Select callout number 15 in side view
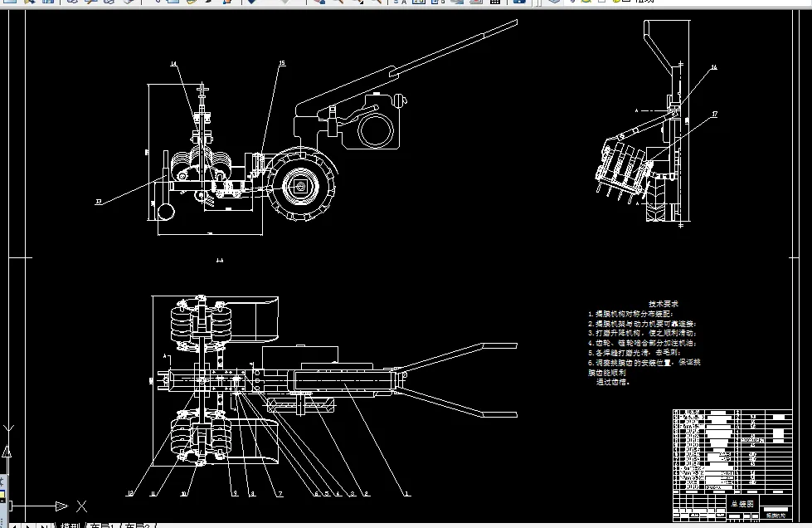Screen dimensions: 812x528 point(282,63)
